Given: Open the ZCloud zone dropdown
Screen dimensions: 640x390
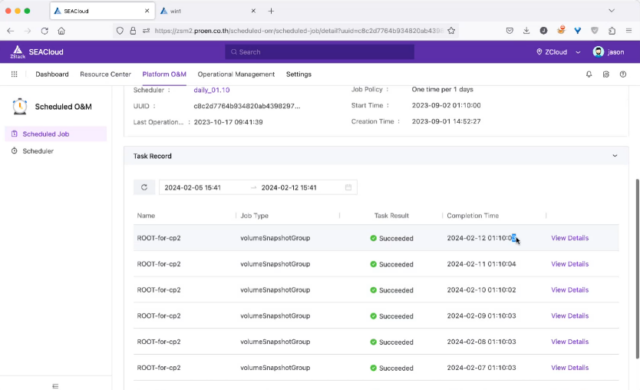Looking at the screenshot, I should coord(558,52).
